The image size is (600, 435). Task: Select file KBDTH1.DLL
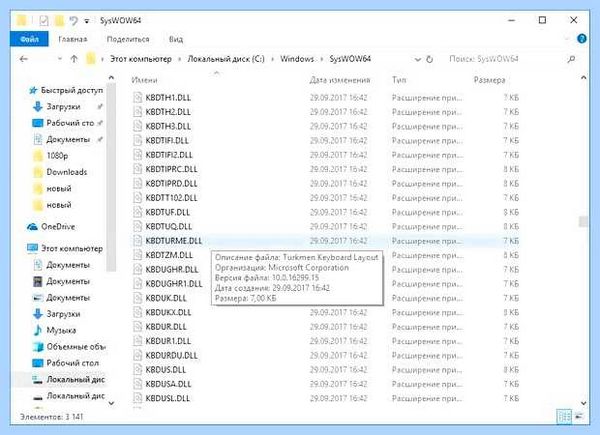point(168,98)
